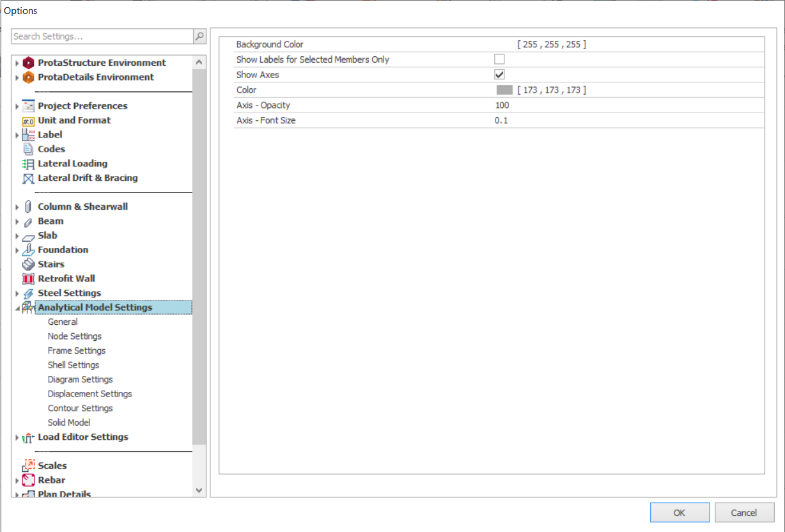Open Node Settings under Analytical Model
This screenshot has height=532, width=785.
click(x=74, y=336)
